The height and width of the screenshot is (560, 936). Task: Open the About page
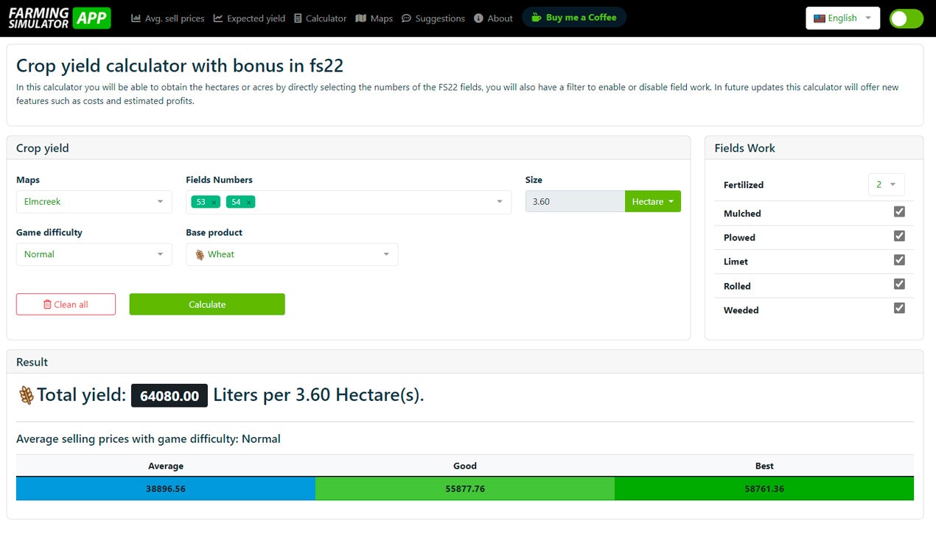[x=493, y=18]
